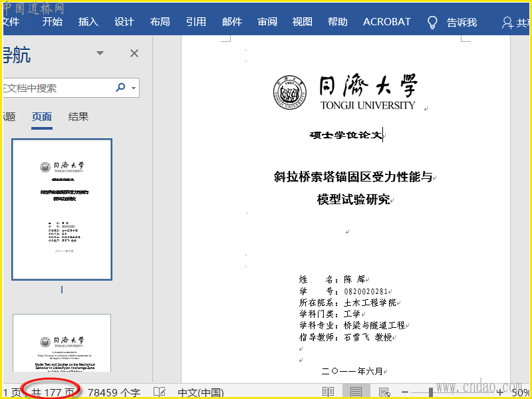This screenshot has height=399, width=532.
Task: Click the 桥梁与隧道工程 major text
Action: coord(374,325)
